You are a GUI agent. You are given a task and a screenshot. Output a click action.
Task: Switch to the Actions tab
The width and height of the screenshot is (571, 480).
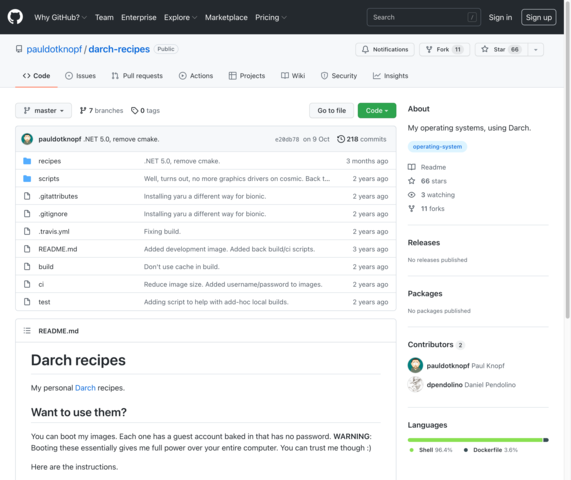196,76
